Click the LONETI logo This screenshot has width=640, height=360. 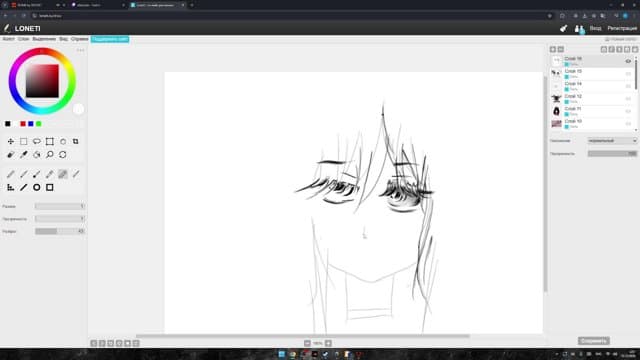22,28
